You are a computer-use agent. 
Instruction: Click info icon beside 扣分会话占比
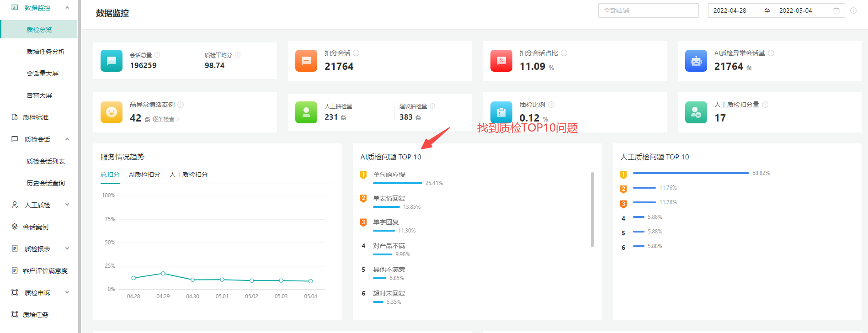pos(564,53)
